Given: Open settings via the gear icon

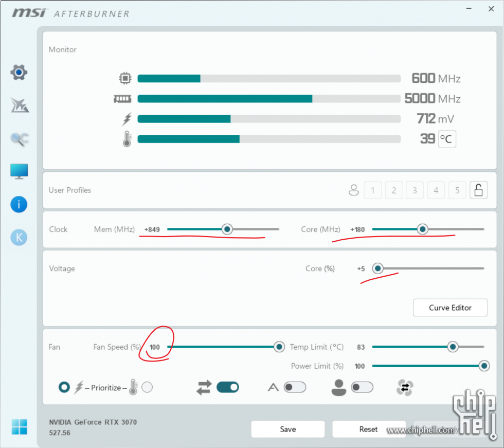Looking at the screenshot, I should coord(19,73).
